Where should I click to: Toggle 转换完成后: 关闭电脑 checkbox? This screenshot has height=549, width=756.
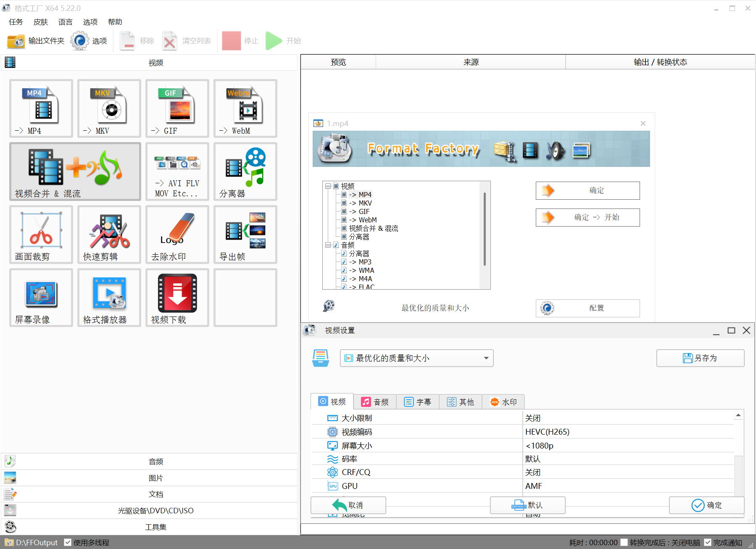coord(624,542)
